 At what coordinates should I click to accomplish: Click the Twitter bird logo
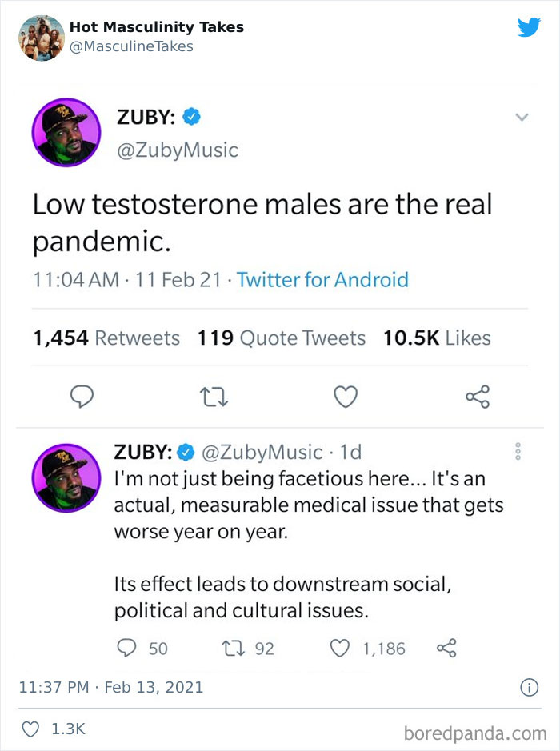(529, 27)
